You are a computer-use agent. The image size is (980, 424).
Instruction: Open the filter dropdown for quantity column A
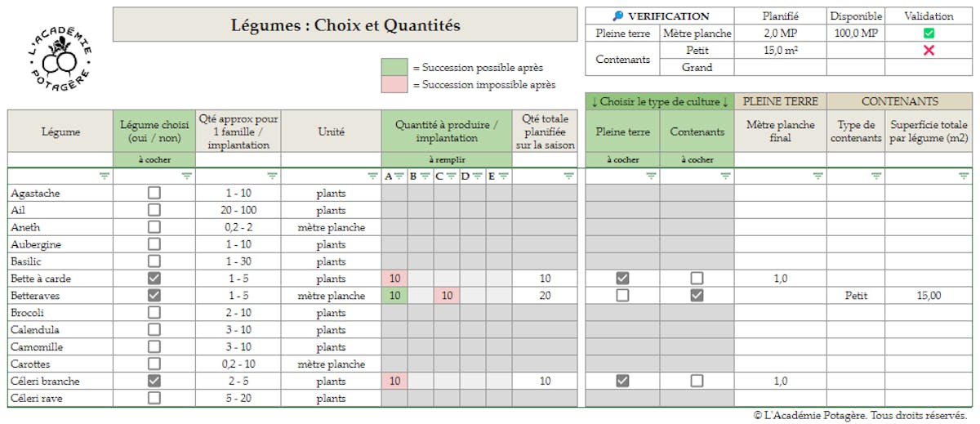pos(399,176)
